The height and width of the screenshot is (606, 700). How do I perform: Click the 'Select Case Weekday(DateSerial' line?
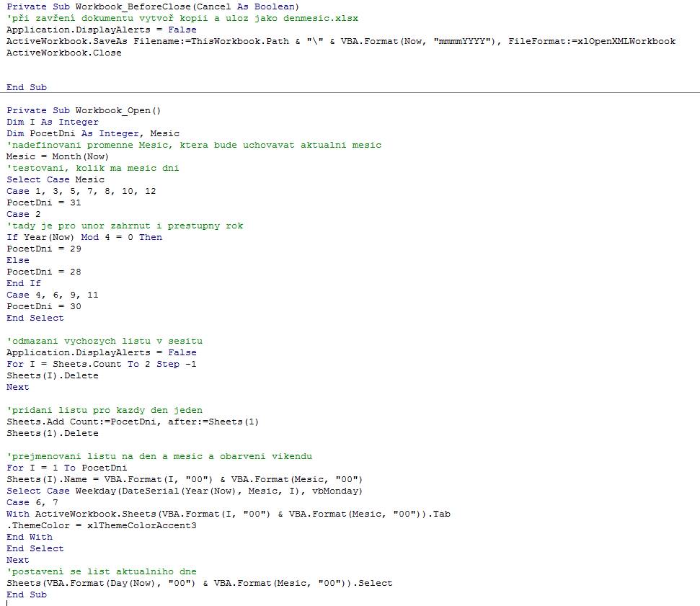[185, 491]
